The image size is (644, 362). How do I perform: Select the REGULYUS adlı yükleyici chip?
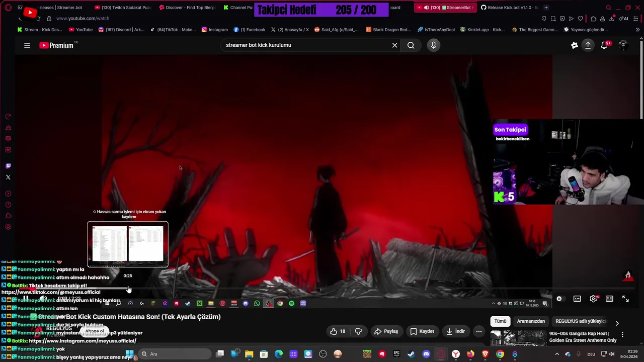point(581,321)
